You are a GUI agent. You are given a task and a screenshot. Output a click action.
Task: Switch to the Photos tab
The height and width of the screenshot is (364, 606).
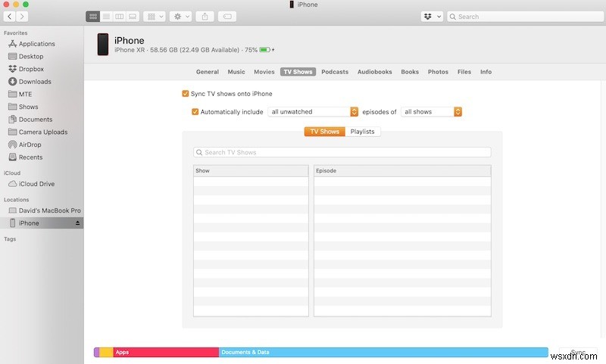coord(438,72)
